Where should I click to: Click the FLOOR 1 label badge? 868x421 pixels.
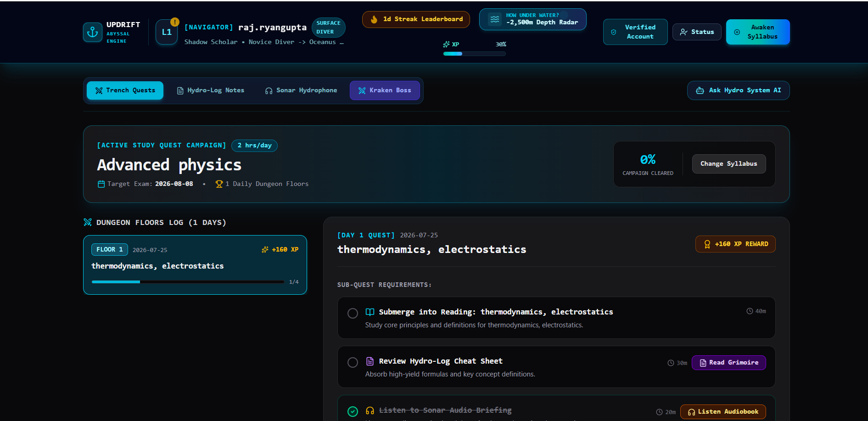[x=110, y=250]
